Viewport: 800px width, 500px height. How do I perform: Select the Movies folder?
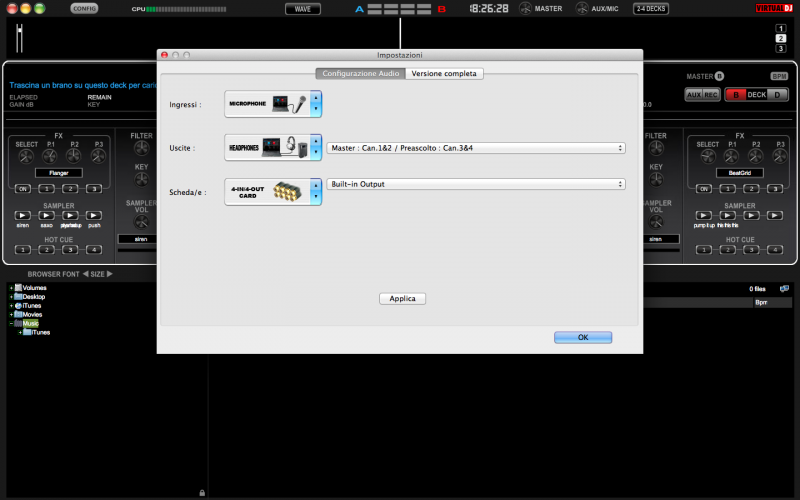pos(32,314)
